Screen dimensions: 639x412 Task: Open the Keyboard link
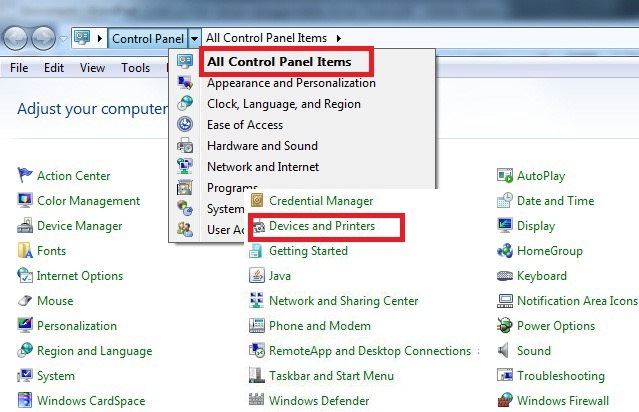(x=542, y=276)
